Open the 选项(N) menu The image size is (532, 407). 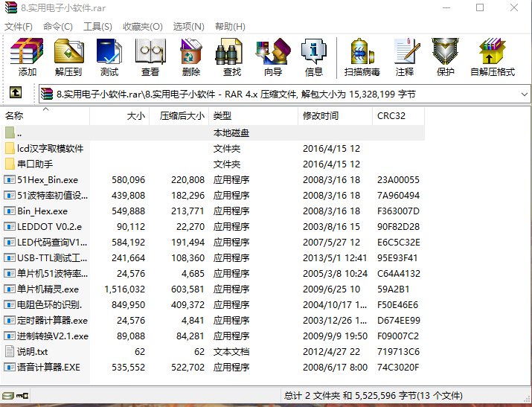tap(189, 27)
